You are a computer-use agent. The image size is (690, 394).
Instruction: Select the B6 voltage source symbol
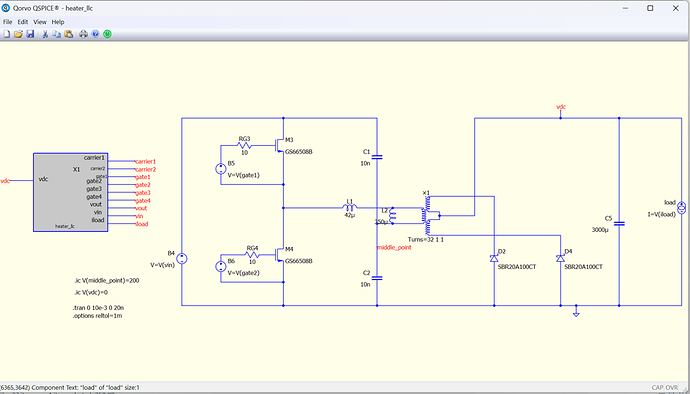220,266
